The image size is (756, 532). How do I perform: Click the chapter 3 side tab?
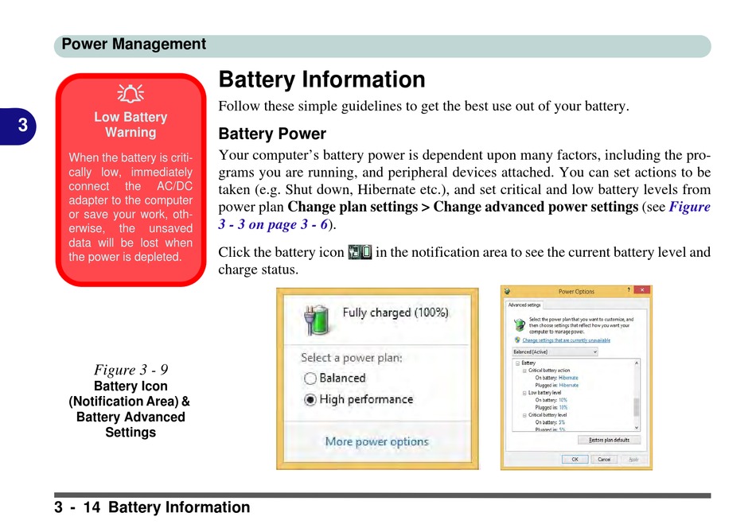(x=18, y=126)
